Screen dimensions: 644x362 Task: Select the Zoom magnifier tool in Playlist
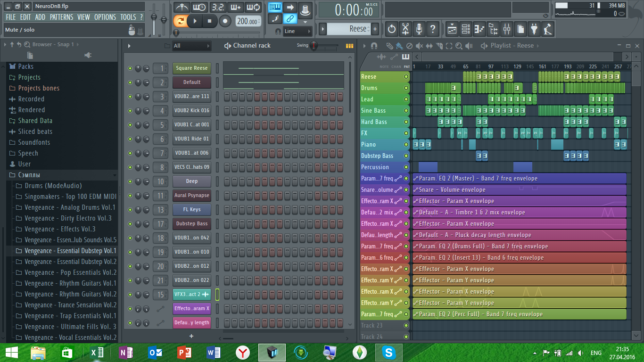(459, 46)
